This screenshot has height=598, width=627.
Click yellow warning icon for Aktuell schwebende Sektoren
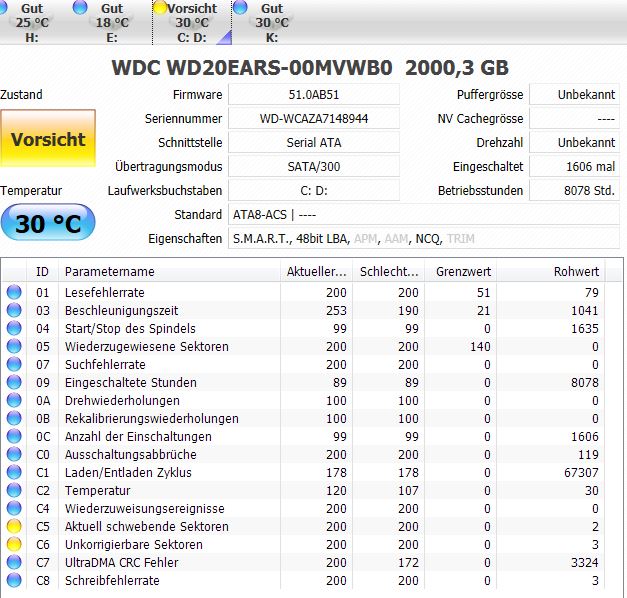(x=14, y=526)
